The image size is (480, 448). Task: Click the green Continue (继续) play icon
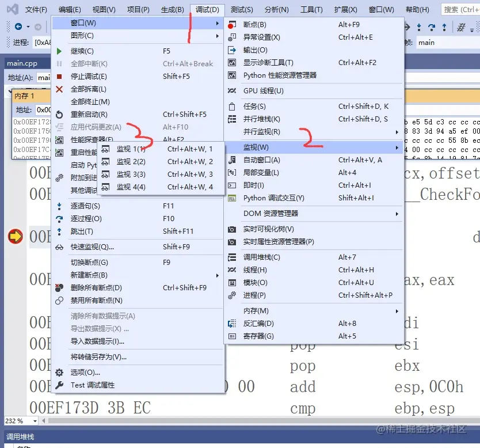click(x=59, y=51)
